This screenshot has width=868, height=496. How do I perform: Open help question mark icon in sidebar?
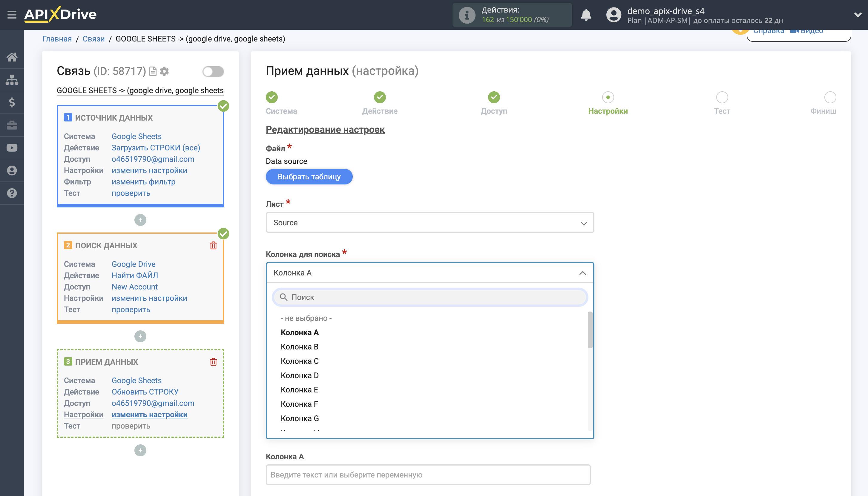pos(12,193)
